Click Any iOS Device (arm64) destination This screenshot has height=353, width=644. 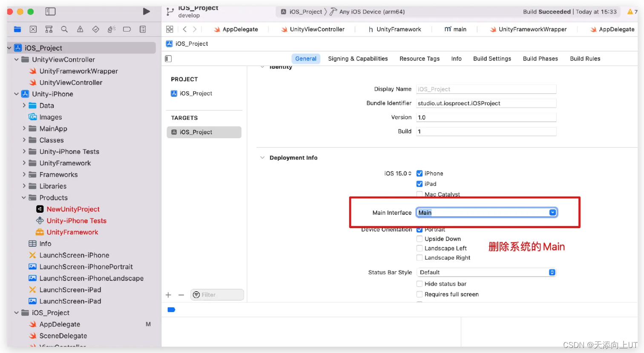click(367, 12)
